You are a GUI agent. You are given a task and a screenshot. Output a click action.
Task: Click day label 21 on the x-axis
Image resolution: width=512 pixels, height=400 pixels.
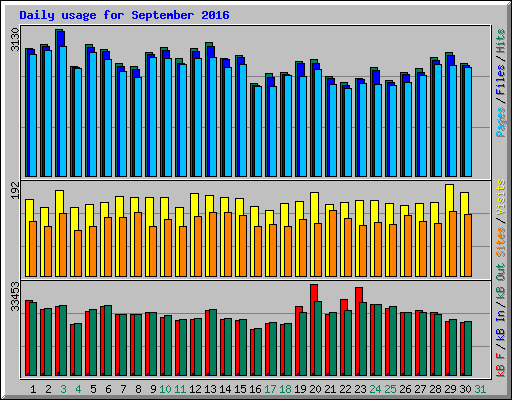[x=330, y=389]
